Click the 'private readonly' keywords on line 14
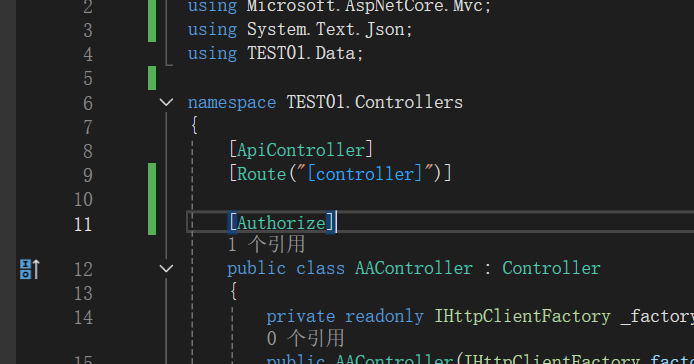The image size is (694, 364). click(345, 316)
